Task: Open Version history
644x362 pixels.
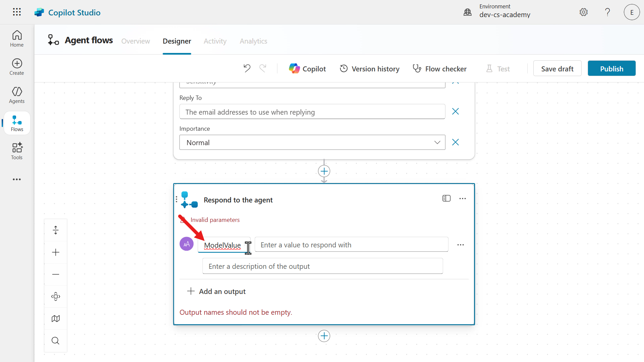Action: 370,69
